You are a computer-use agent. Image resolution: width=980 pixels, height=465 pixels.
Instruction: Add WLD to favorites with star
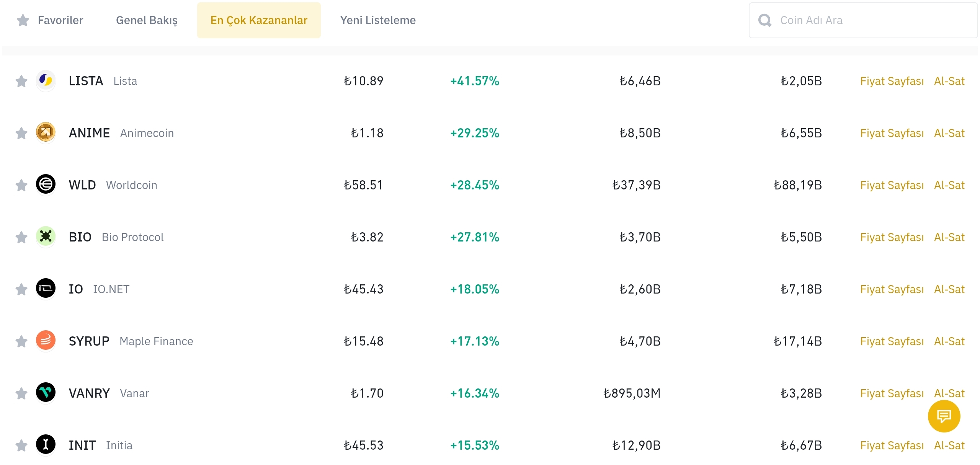tap(21, 185)
